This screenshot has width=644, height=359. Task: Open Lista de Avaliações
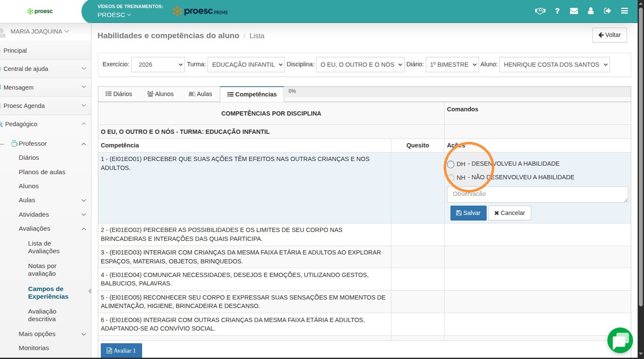44,247
